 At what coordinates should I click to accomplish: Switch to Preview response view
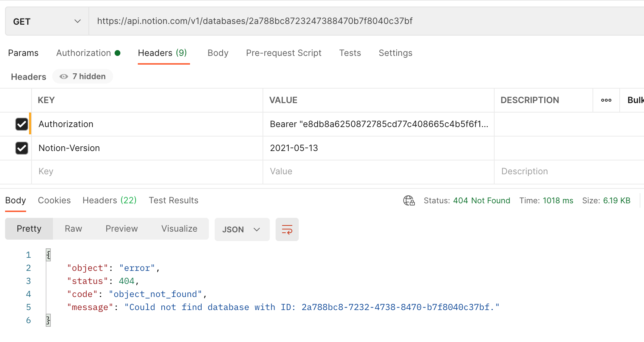121,229
